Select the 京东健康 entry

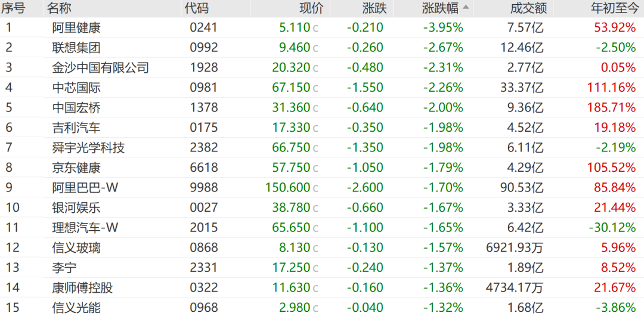[x=76, y=168]
